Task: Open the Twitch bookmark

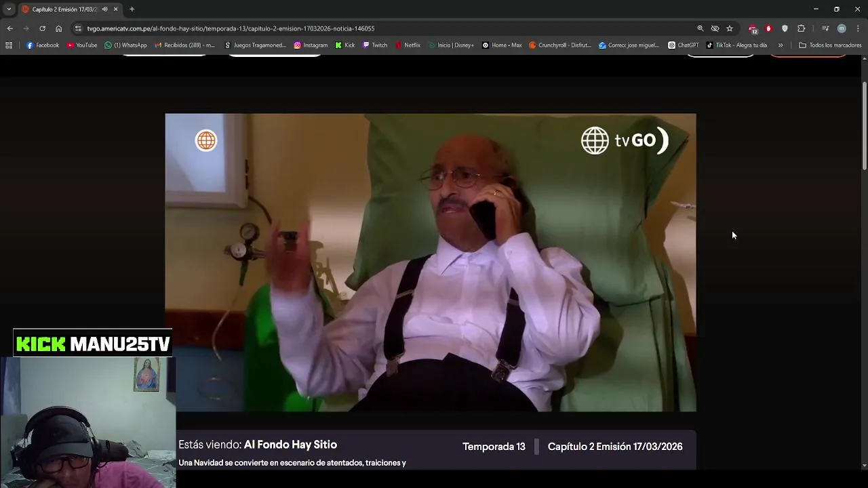Action: 375,45
